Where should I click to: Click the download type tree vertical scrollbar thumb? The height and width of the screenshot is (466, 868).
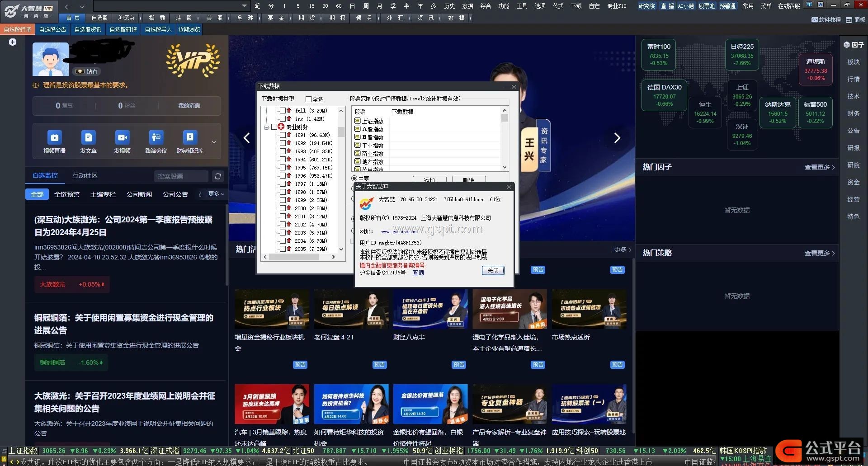[341, 132]
